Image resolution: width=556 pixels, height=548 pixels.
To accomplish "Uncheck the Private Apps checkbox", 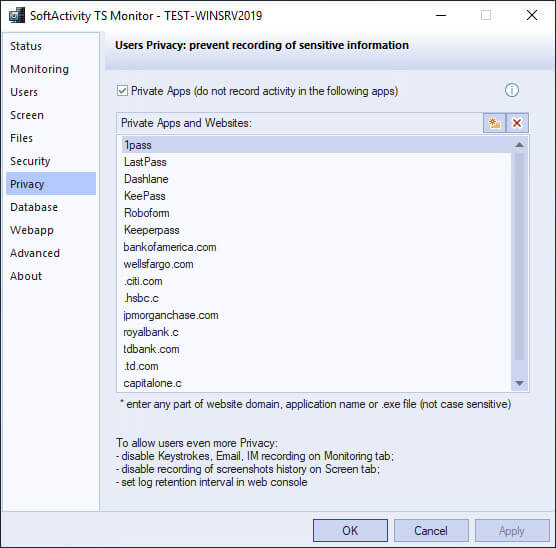I will coord(122,91).
